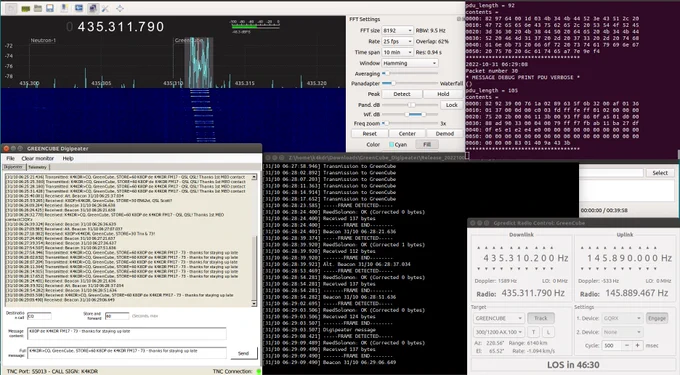
Task: Open the Rate 25 fps dropdown
Action: (x=397, y=41)
